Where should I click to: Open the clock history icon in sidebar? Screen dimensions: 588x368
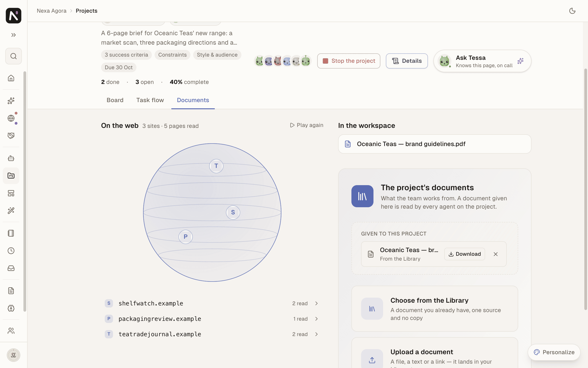coord(11,251)
